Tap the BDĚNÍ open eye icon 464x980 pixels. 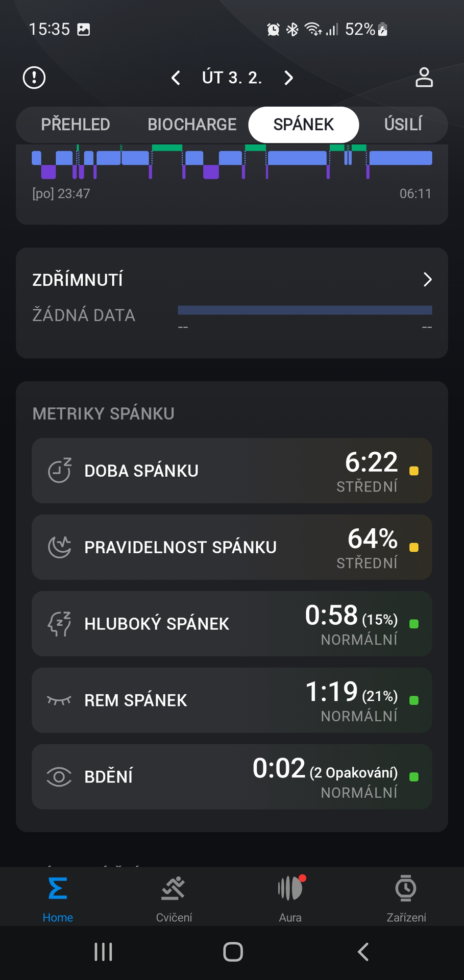coord(59,777)
